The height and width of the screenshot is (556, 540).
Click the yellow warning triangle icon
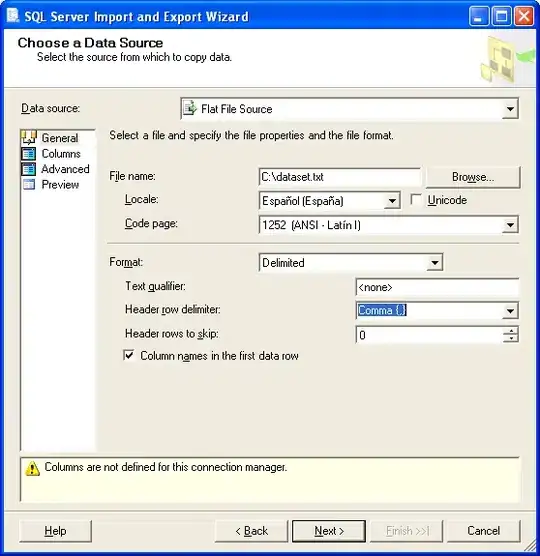pyautogui.click(x=33, y=468)
